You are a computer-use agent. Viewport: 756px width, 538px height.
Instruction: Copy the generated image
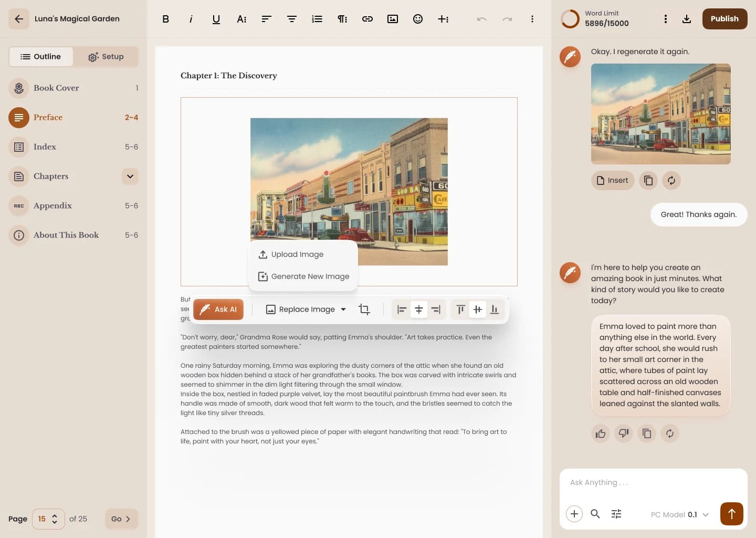point(648,180)
